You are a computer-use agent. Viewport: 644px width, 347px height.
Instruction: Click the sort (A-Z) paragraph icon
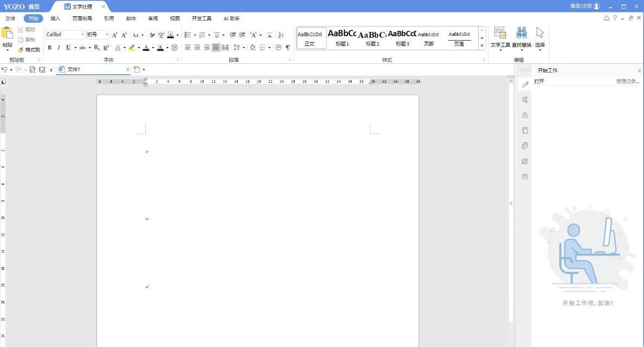pos(281,35)
